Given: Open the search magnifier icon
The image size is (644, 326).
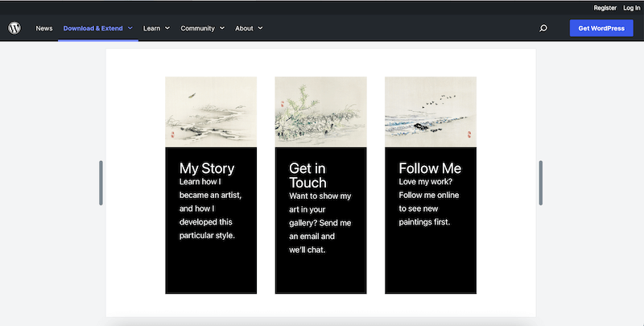Looking at the screenshot, I should (x=543, y=28).
